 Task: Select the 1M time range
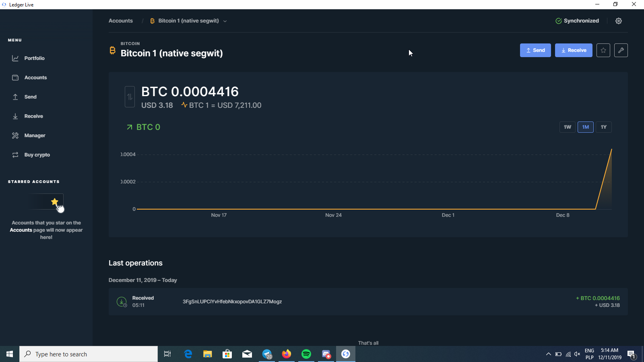(585, 127)
